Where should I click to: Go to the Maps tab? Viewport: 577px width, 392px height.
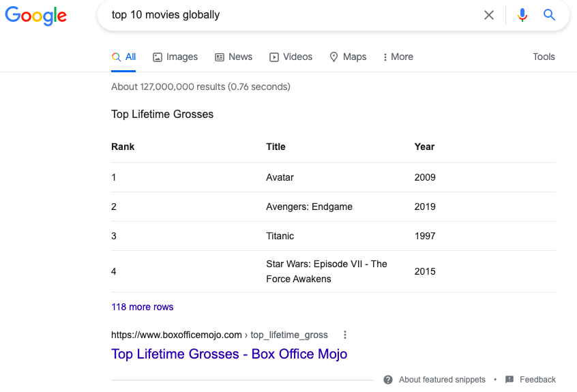(348, 57)
